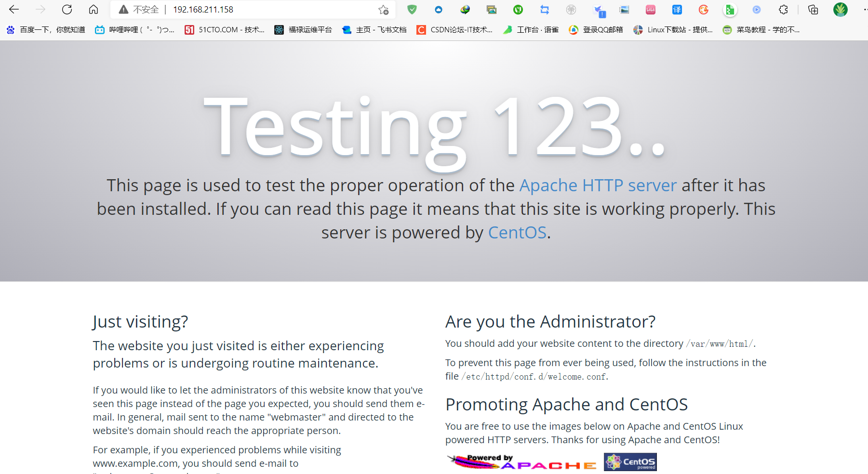Open the 菜鸟教程 bookmark
Viewport: 868px width, 474px height.
[x=761, y=30]
